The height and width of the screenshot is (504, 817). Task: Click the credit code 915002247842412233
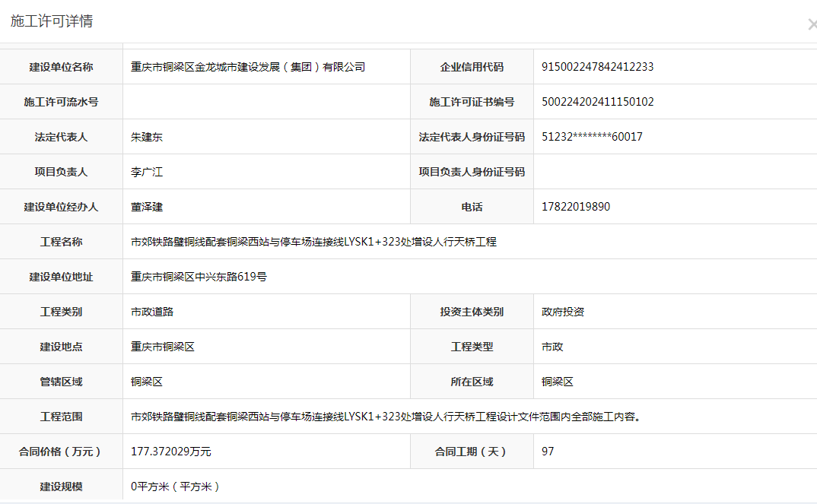tap(597, 67)
